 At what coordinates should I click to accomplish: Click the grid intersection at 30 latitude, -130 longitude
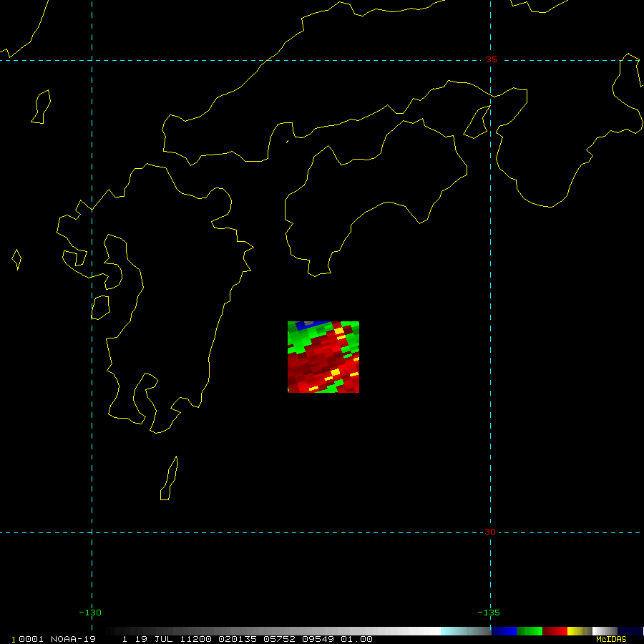tap(92, 532)
